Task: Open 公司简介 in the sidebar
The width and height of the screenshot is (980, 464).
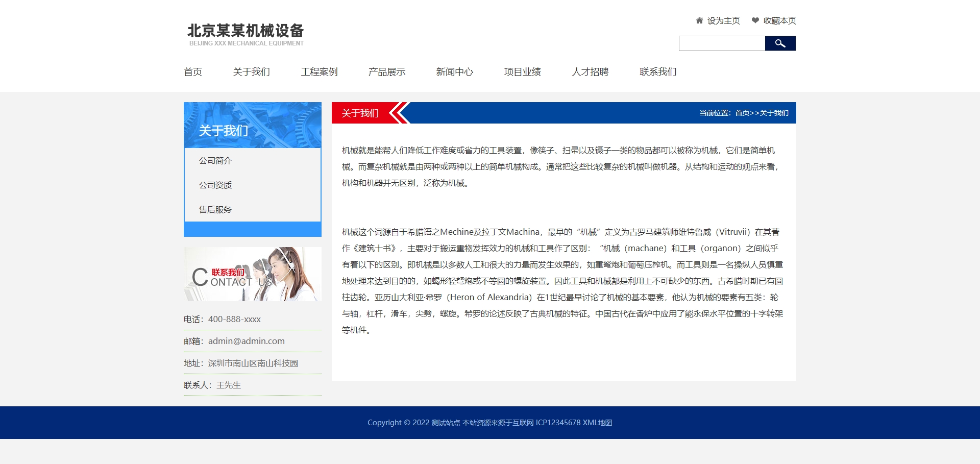Action: 215,161
